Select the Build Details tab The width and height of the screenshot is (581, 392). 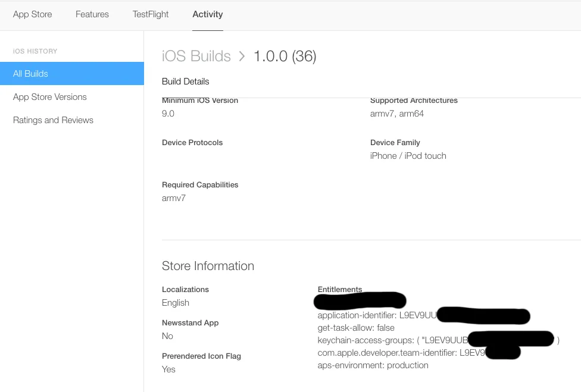click(x=186, y=81)
